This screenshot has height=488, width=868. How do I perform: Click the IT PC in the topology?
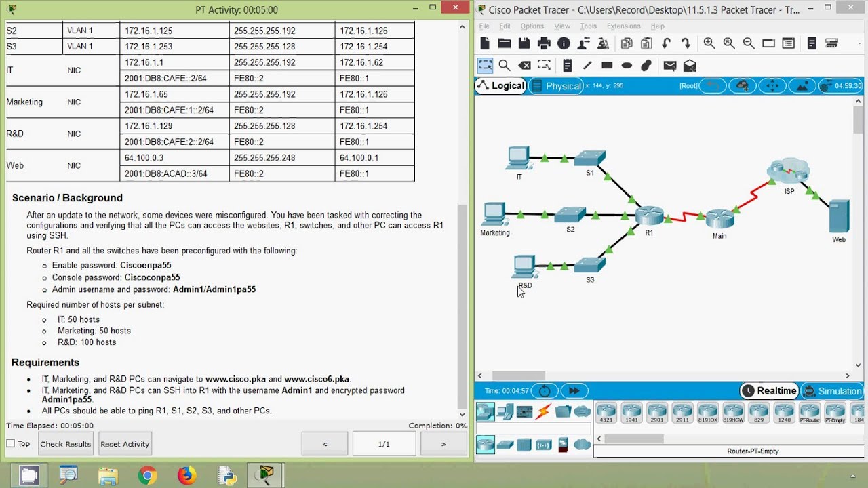tap(519, 159)
